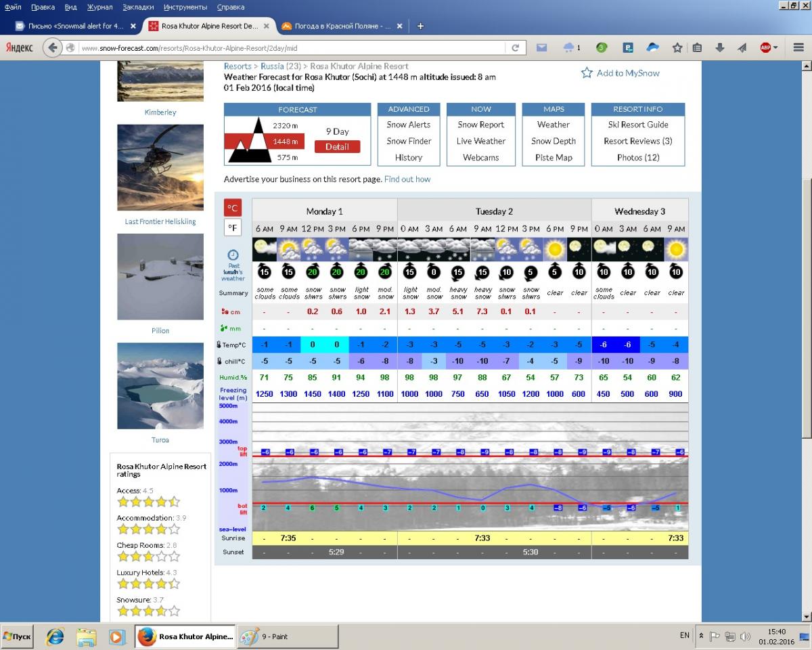Screen dimensions: 812x650
Task: Open the Adblock Plus dropdown arrow
Action: point(775,48)
